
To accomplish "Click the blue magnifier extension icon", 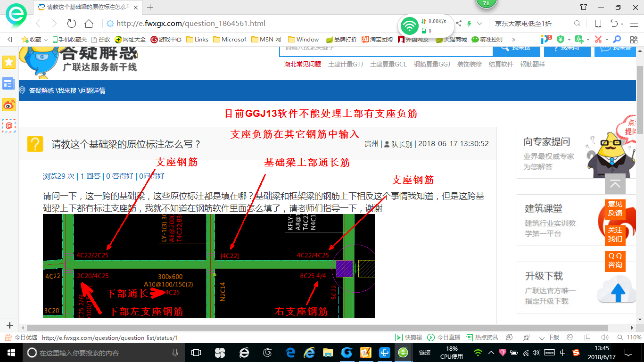I will click(x=617, y=40).
